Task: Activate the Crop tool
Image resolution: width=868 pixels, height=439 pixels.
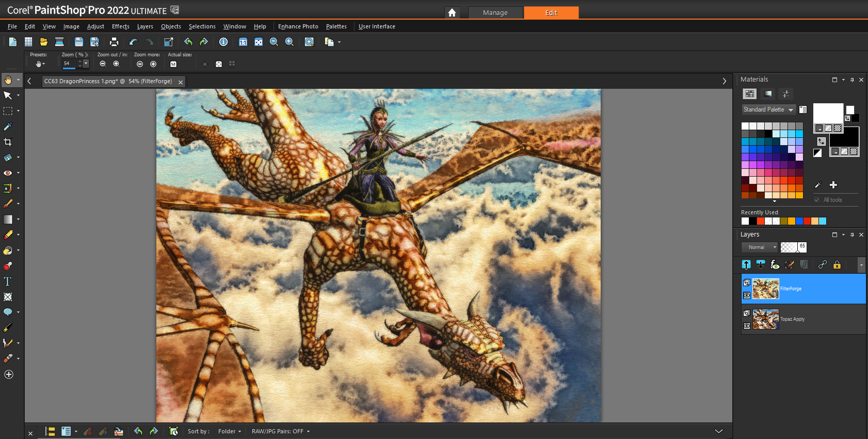Action: [x=8, y=142]
